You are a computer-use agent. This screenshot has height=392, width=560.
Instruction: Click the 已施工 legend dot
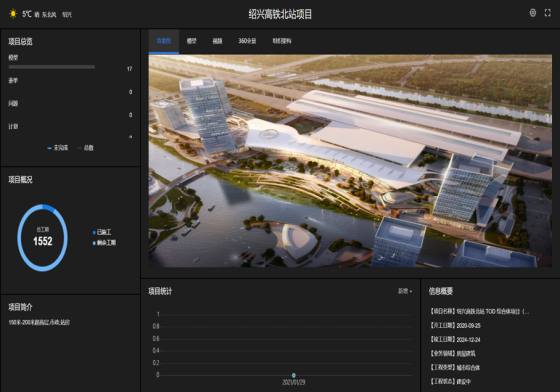[x=94, y=232]
